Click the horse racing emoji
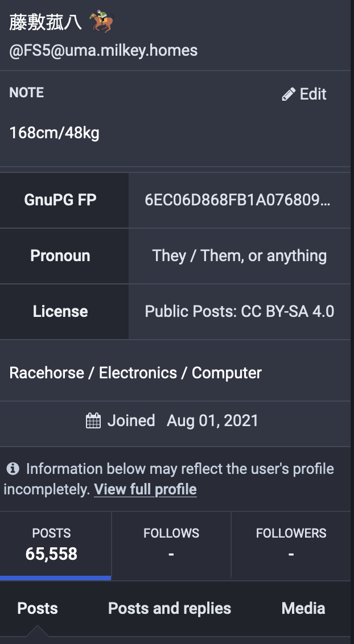The height and width of the screenshot is (644, 354). [101, 23]
